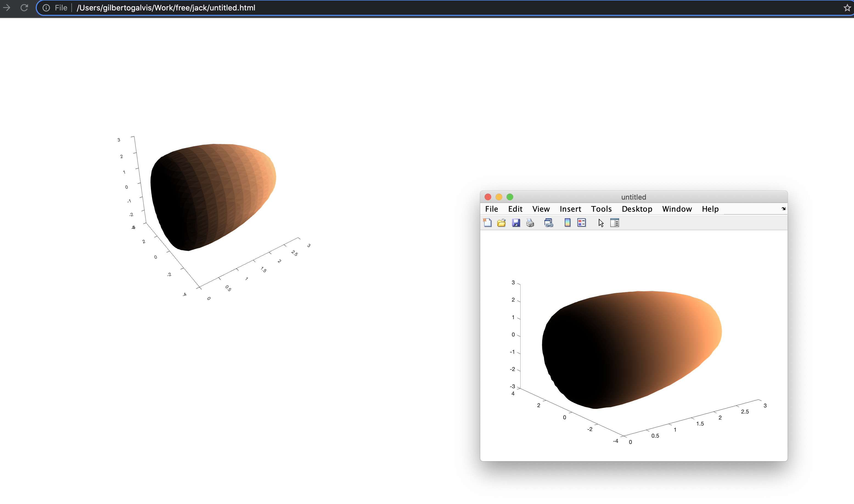The width and height of the screenshot is (854, 504).
Task: Open the File menu in the figure window
Action: pyautogui.click(x=491, y=209)
